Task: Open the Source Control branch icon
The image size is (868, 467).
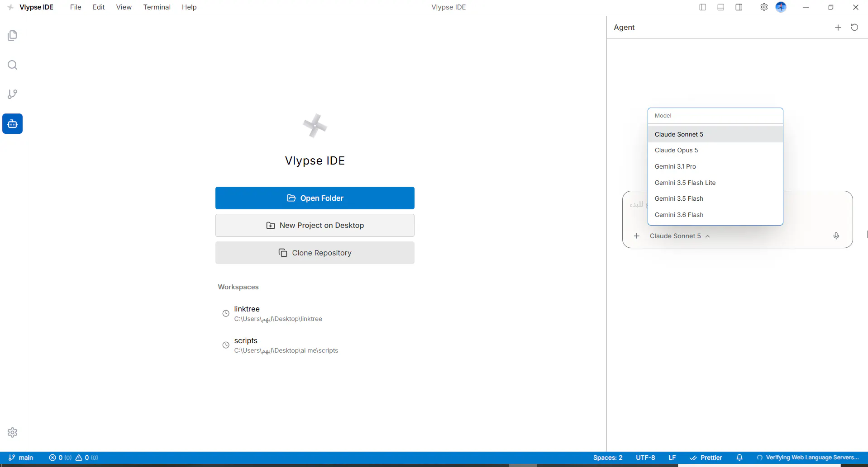Action: point(13,94)
